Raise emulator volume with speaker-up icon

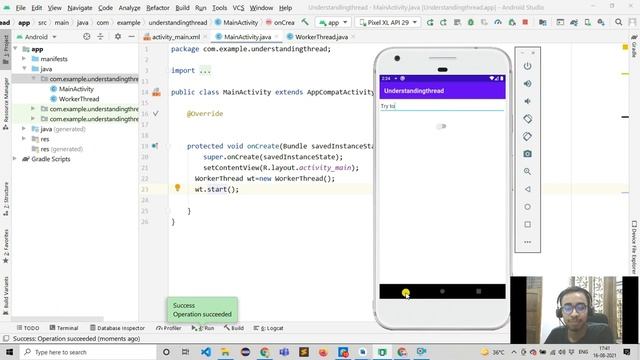pos(527,84)
